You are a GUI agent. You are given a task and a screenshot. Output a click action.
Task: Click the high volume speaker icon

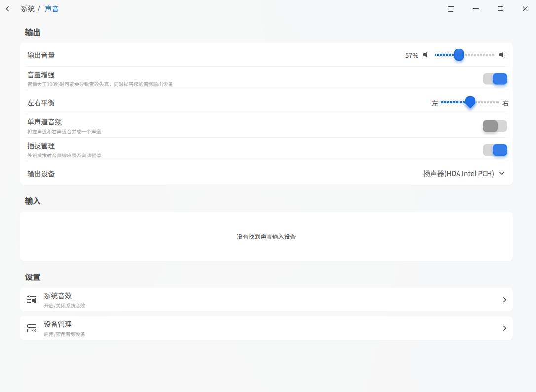coord(503,55)
